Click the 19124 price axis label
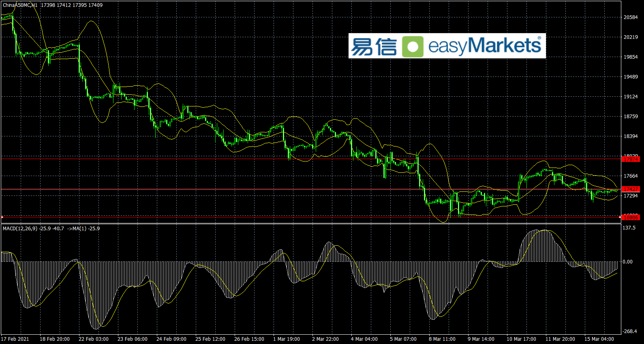This screenshot has width=644, height=344. (631, 97)
